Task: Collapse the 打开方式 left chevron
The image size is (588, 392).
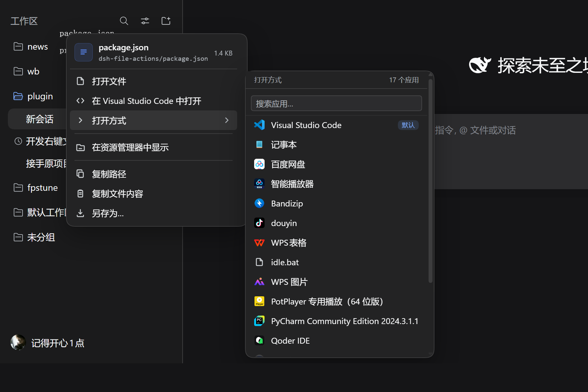Action: click(80, 120)
